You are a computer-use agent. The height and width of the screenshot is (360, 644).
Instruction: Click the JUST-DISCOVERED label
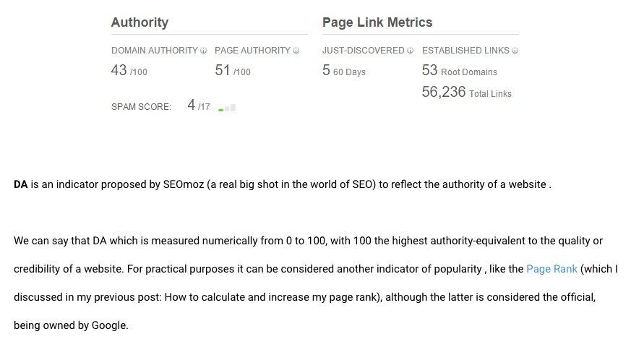click(364, 51)
